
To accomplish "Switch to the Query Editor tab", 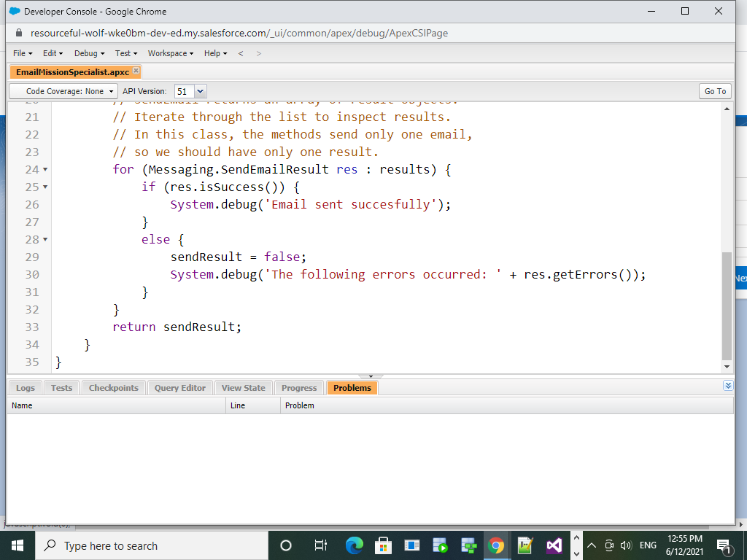I will (x=179, y=387).
